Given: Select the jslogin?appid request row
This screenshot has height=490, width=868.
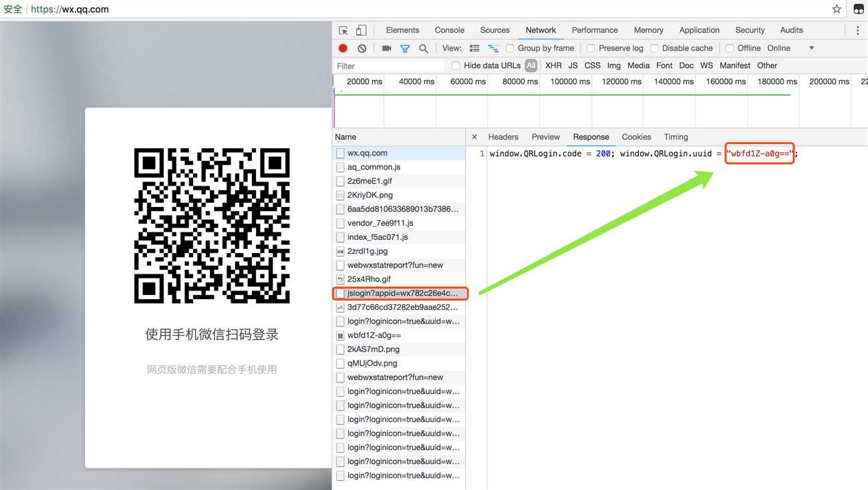Looking at the screenshot, I should coord(399,293).
